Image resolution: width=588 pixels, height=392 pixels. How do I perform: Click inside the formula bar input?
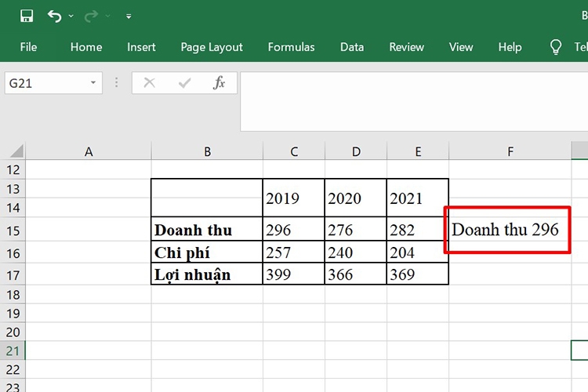click(x=414, y=101)
